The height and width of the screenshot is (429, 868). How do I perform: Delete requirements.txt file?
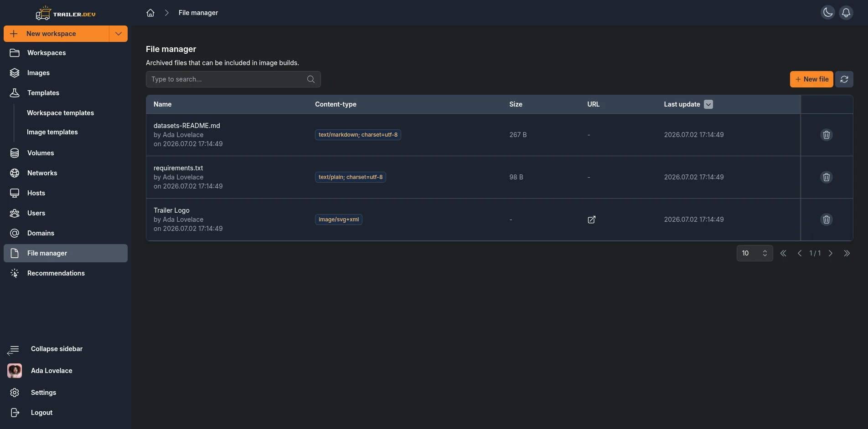point(827,177)
